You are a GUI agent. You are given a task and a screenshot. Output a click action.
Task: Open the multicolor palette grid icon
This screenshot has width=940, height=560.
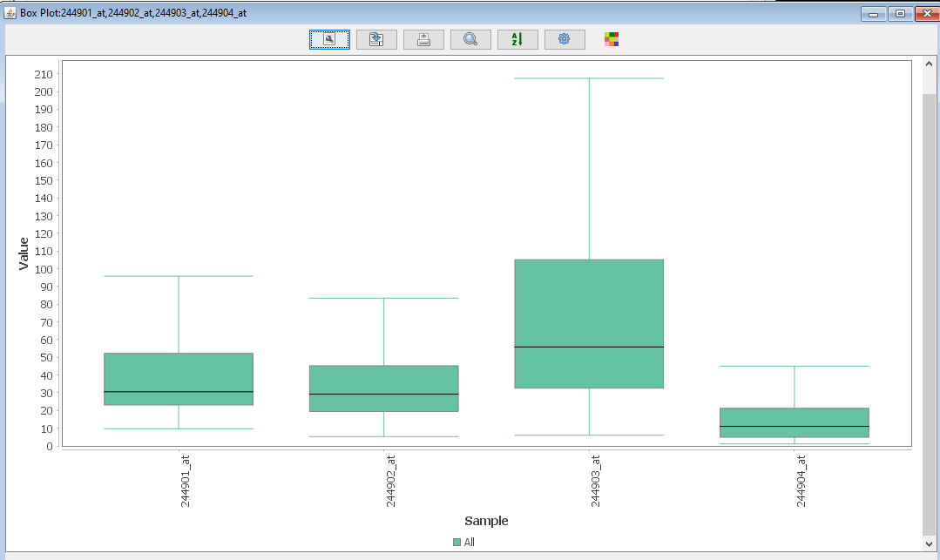612,39
